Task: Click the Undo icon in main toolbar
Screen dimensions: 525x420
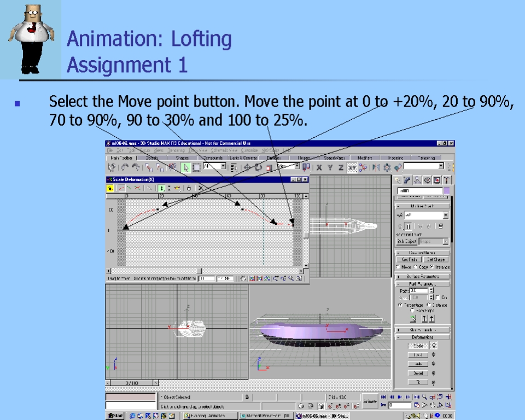Action: tap(125, 167)
